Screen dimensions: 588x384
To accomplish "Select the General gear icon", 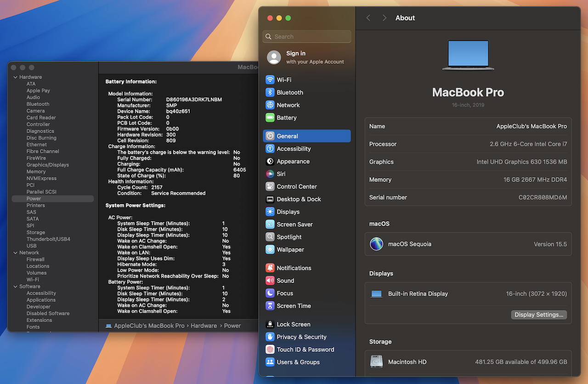I will (x=270, y=136).
